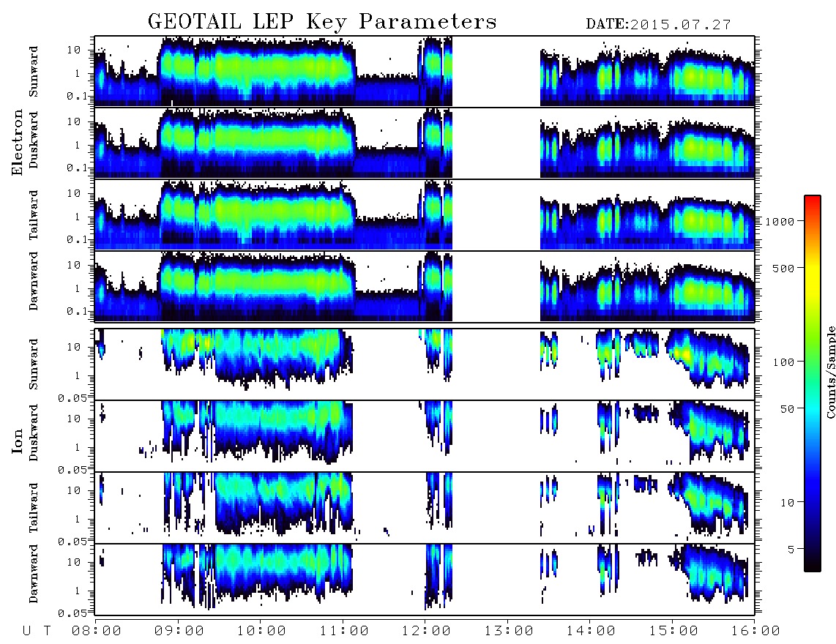Click the 0.05 tick of Ion Dawnward axis
Screen dimensions: 836x644
click(x=72, y=613)
